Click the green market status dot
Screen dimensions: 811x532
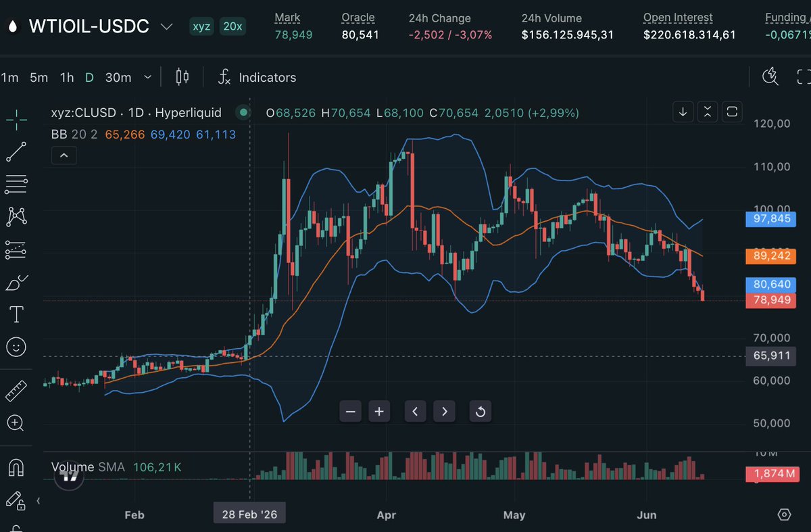(243, 113)
